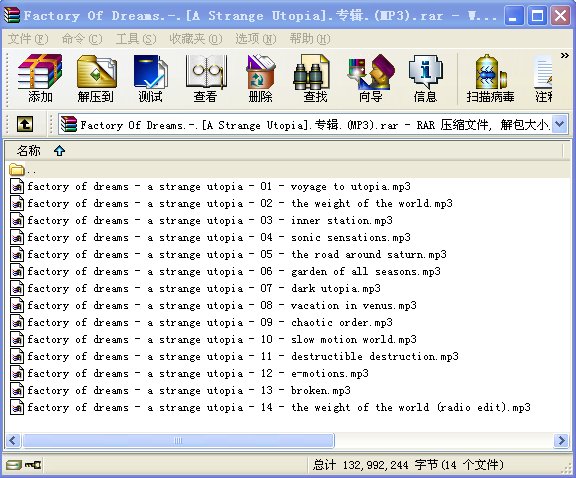Close the WinRAR window
The height and width of the screenshot is (478, 576).
point(561,16)
